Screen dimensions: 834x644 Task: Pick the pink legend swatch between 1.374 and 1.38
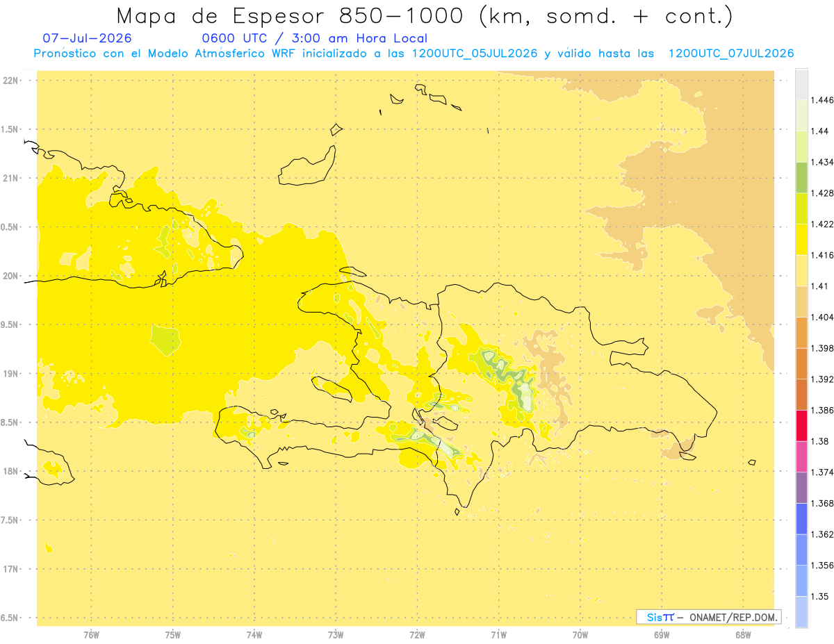[801, 456]
